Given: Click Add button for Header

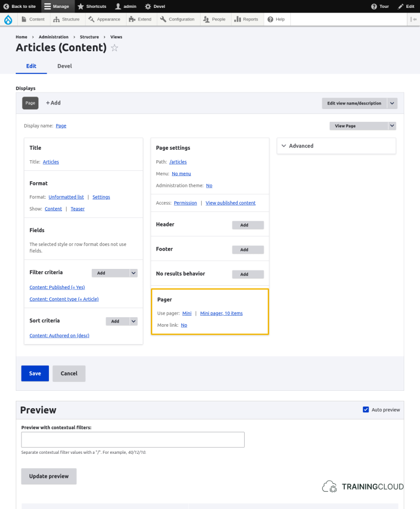Looking at the screenshot, I should [248, 225].
